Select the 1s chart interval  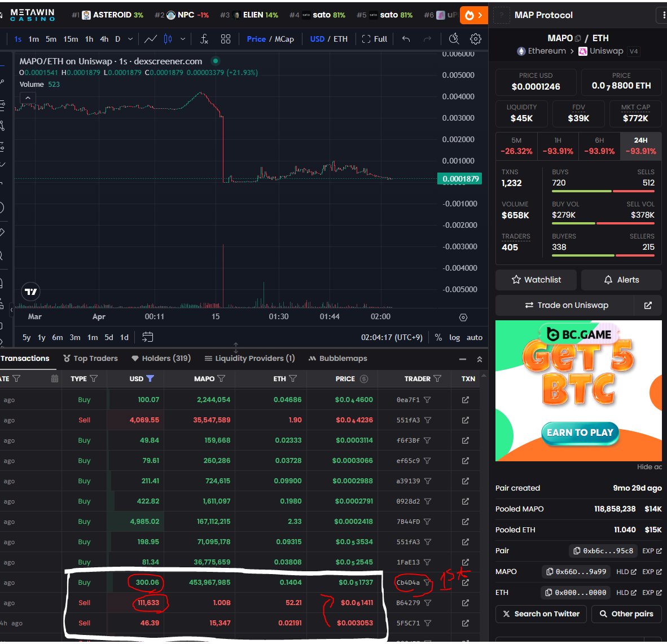pos(18,39)
